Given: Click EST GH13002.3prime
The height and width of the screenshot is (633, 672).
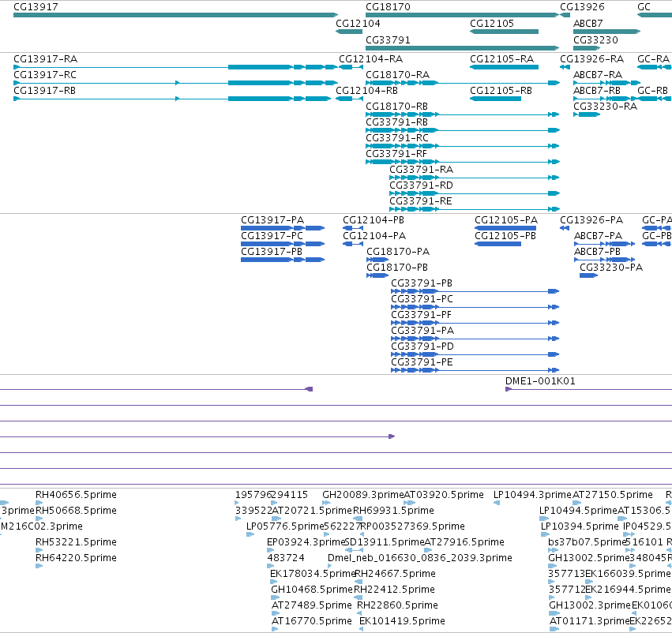Looking at the screenshot, I should click(x=554, y=614).
